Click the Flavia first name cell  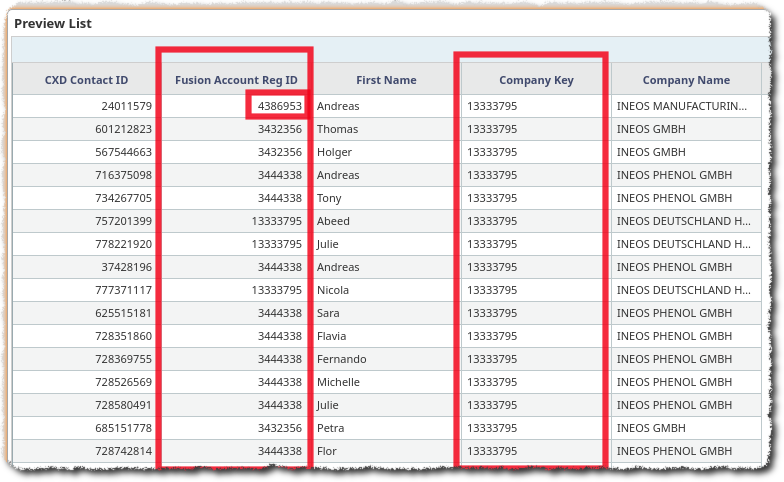[332, 336]
